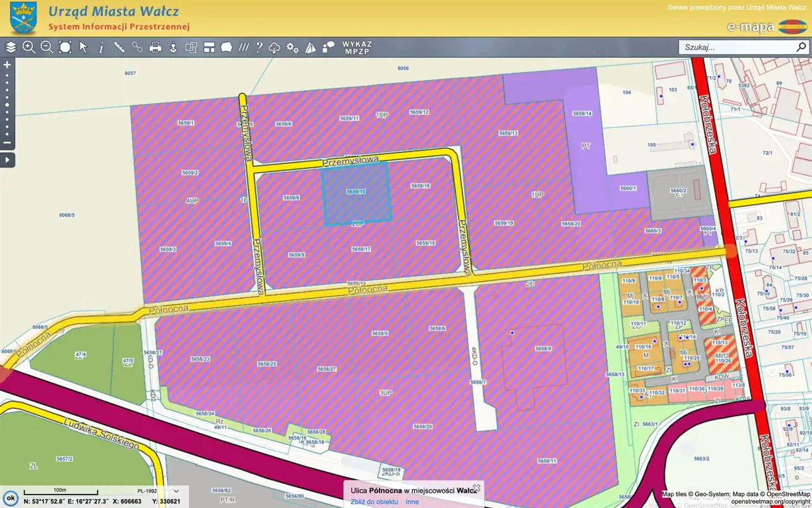The height and width of the screenshot is (508, 812).
Task: Toggle the ok button beside coordinates
Action: coord(10,498)
